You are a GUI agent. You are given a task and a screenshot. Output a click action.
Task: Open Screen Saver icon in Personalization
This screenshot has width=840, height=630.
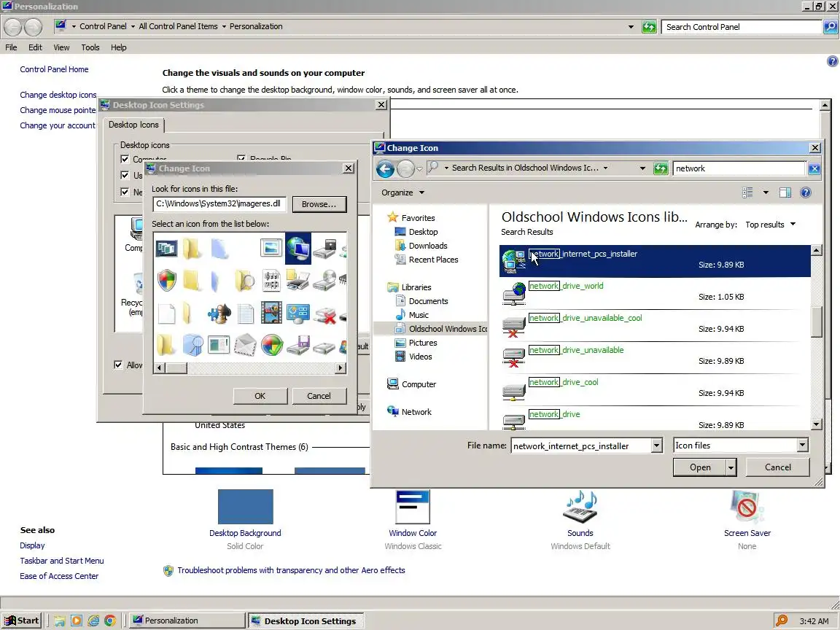(x=747, y=507)
